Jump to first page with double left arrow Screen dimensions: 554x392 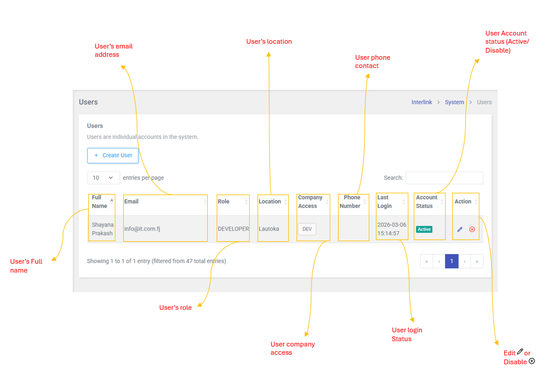[426, 261]
